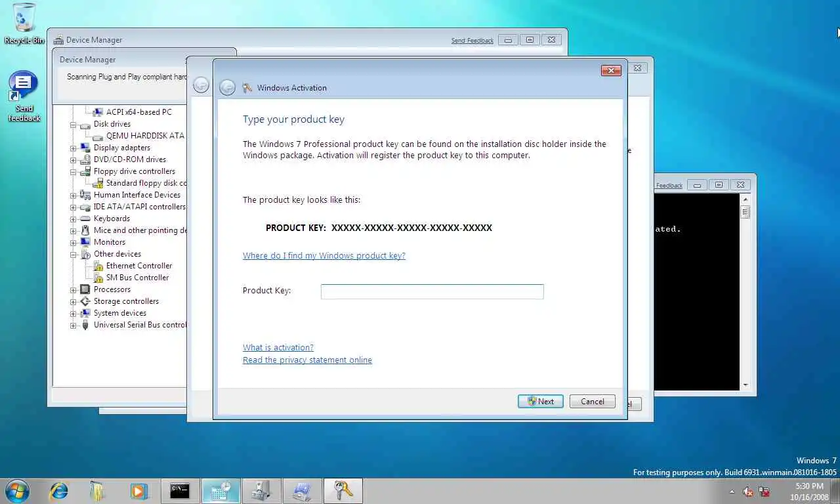Click the Command Prompt scrollbar down arrow
Screen dimensions: 840x504
click(745, 385)
